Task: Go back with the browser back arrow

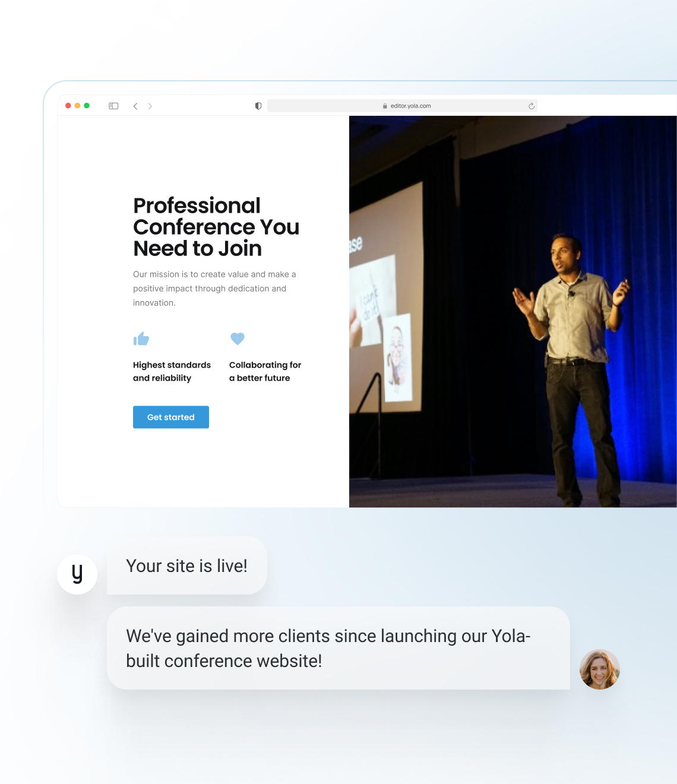Action: (135, 106)
